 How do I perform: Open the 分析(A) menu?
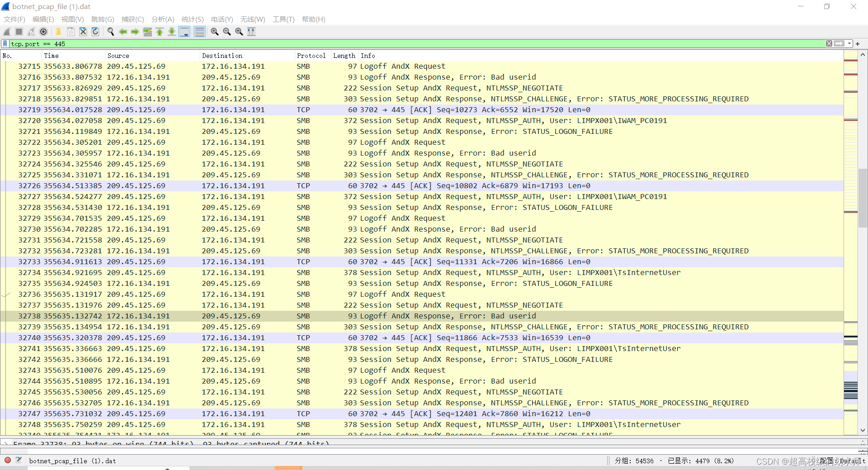tap(163, 19)
